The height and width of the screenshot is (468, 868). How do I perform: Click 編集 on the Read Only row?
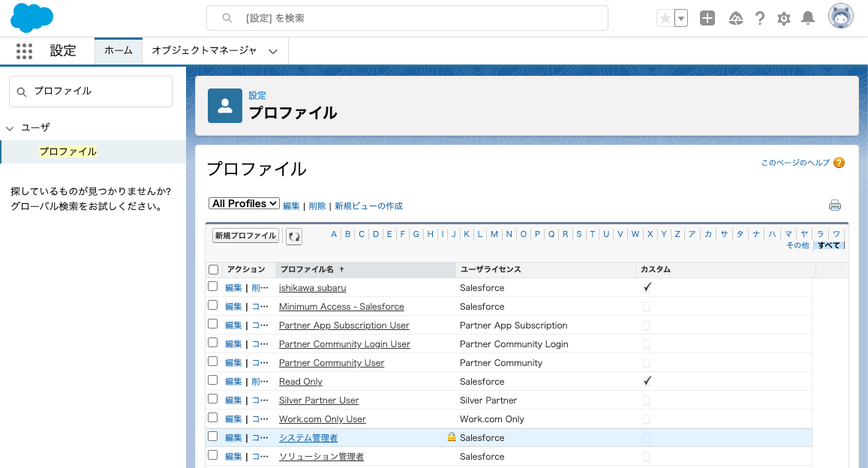[x=233, y=382]
